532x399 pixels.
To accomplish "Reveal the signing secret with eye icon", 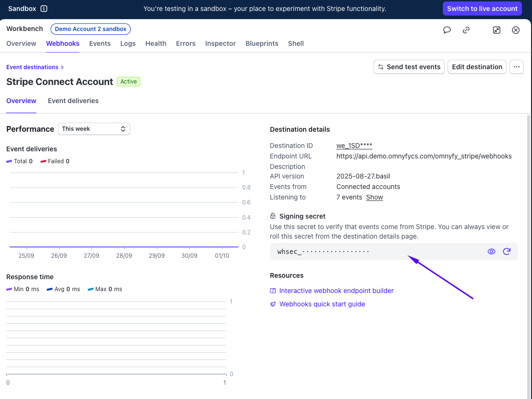I will coord(491,252).
